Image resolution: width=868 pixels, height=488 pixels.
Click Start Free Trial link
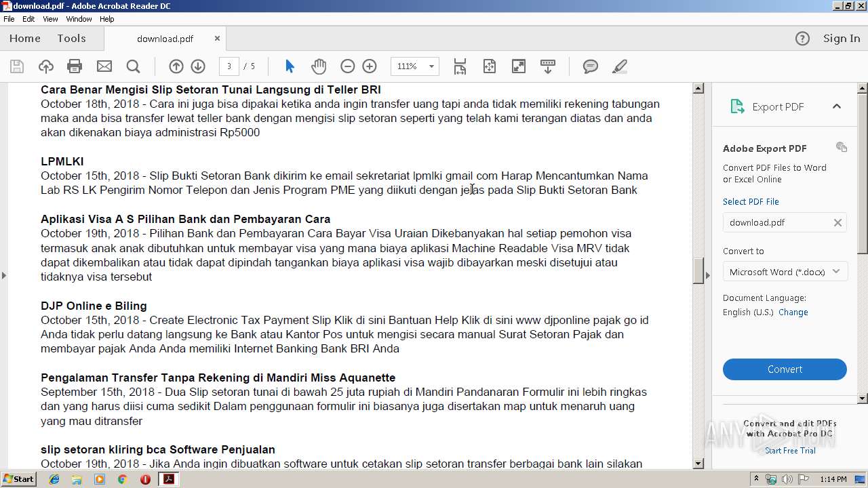click(x=790, y=451)
